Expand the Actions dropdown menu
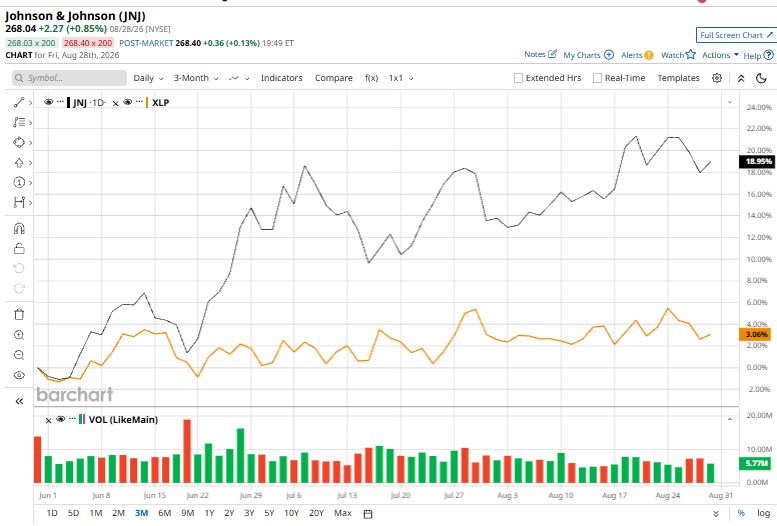The height and width of the screenshot is (526, 777). coord(720,55)
